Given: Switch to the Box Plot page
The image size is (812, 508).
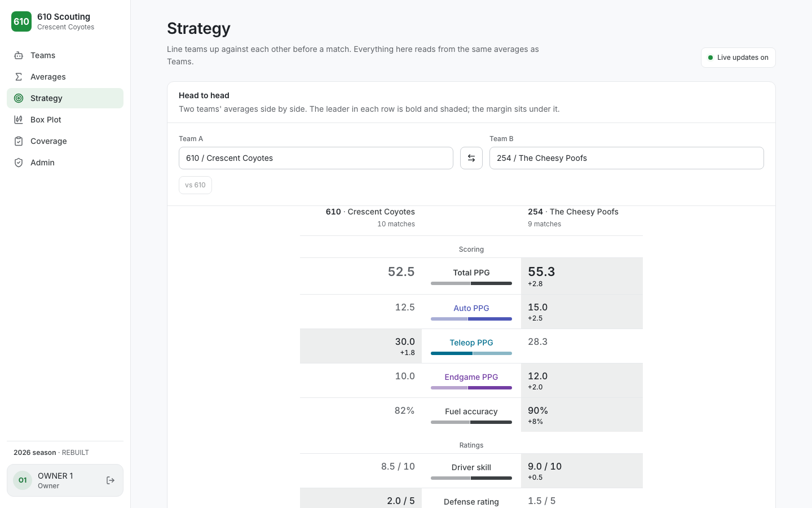Looking at the screenshot, I should tap(65, 120).
